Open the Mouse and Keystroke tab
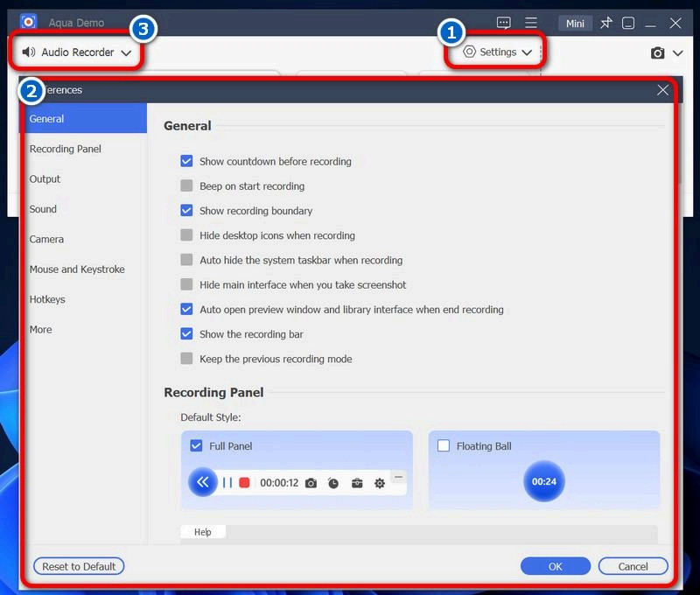The height and width of the screenshot is (595, 700). coord(83,269)
